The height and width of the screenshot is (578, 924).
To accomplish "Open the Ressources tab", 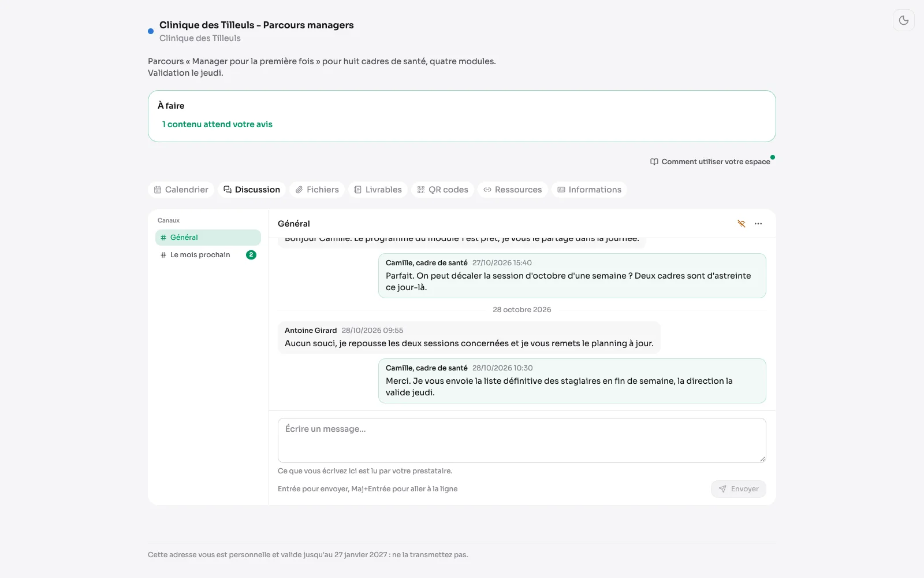I will (x=513, y=190).
